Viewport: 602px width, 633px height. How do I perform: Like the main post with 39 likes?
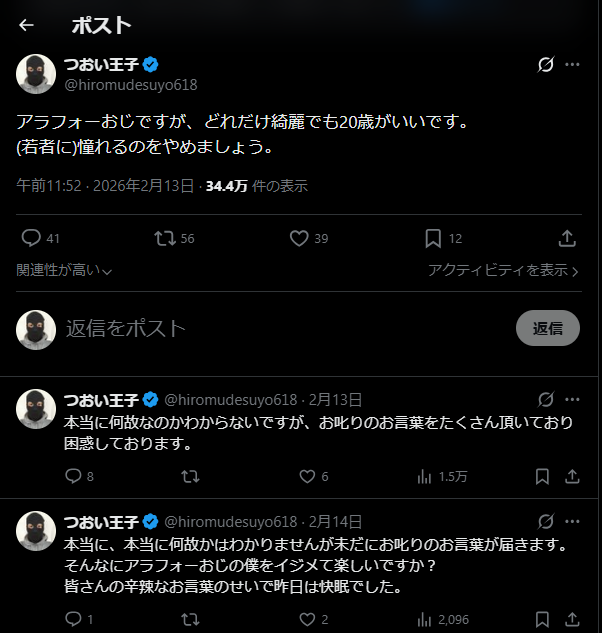[298, 238]
